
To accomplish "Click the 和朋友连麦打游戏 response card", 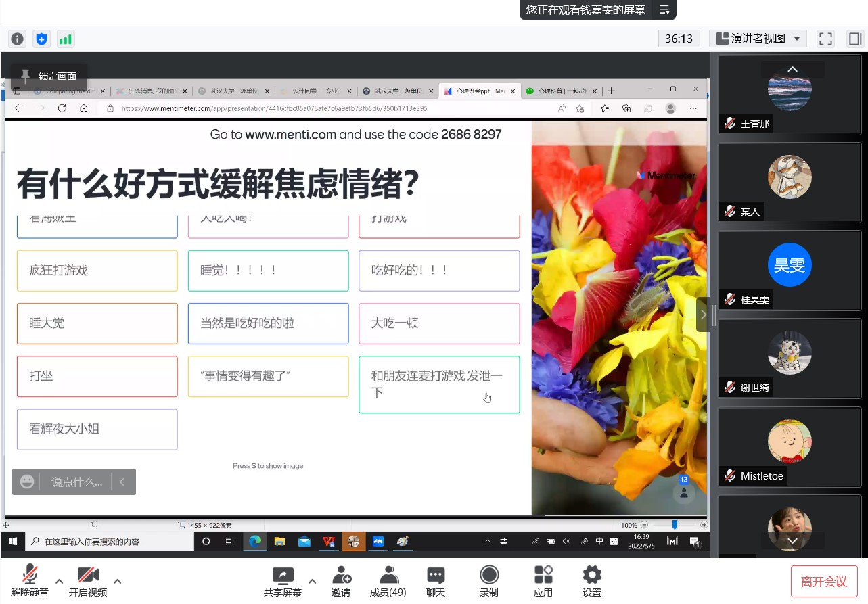I will [x=439, y=384].
